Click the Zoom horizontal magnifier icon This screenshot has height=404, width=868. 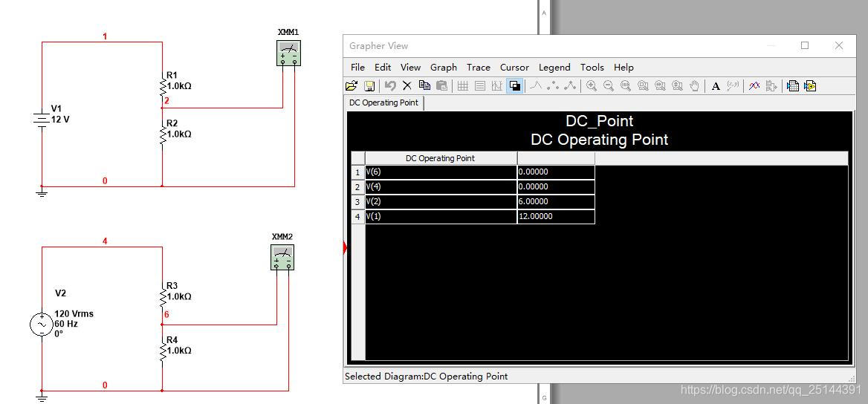click(660, 86)
